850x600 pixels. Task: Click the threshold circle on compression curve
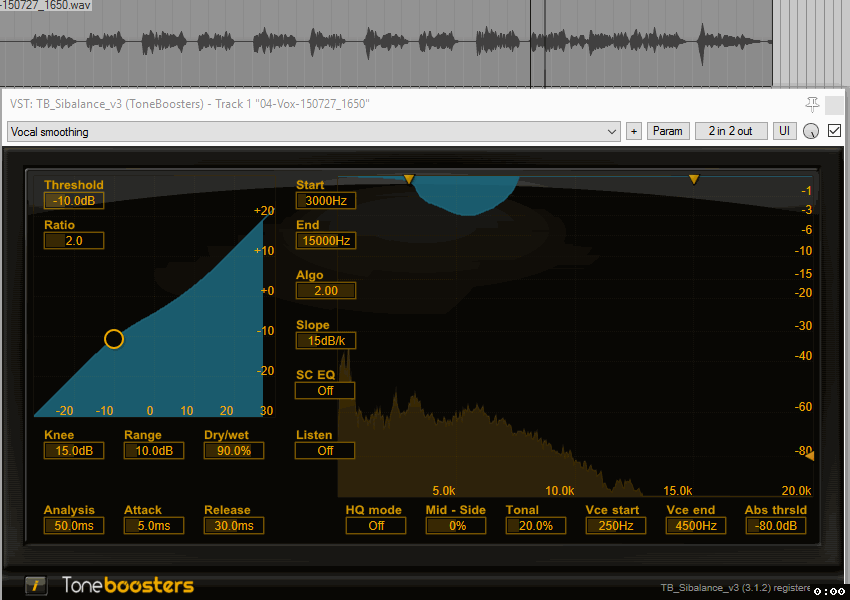click(114, 339)
